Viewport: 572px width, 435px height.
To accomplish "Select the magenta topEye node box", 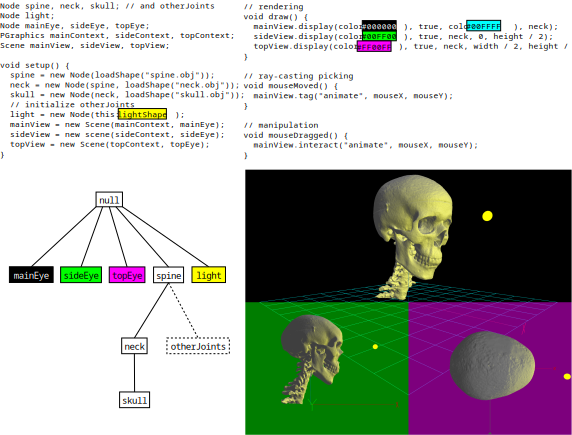I will tap(127, 275).
